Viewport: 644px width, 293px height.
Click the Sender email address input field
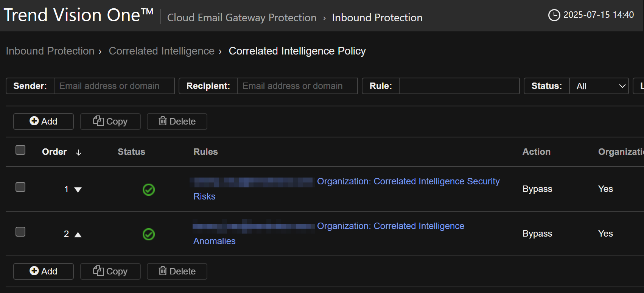pyautogui.click(x=114, y=86)
